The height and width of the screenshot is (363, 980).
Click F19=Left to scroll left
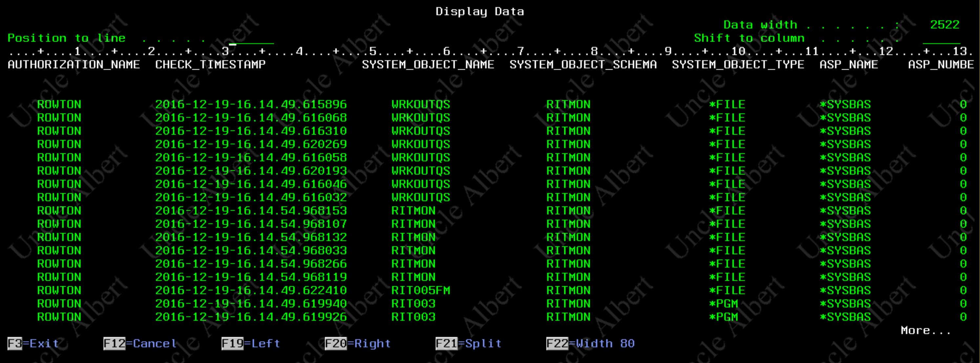click(x=251, y=344)
